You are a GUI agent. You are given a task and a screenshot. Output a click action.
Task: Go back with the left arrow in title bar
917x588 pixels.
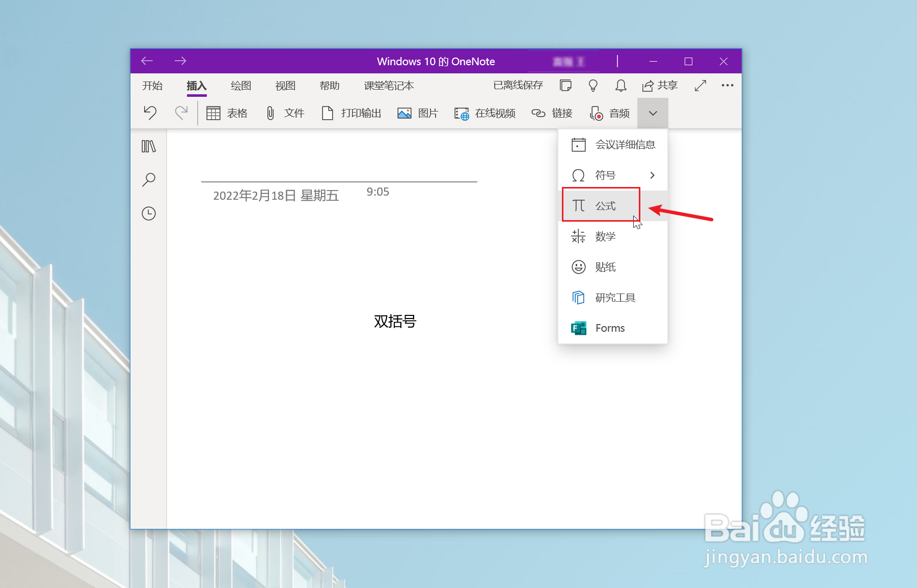click(147, 61)
